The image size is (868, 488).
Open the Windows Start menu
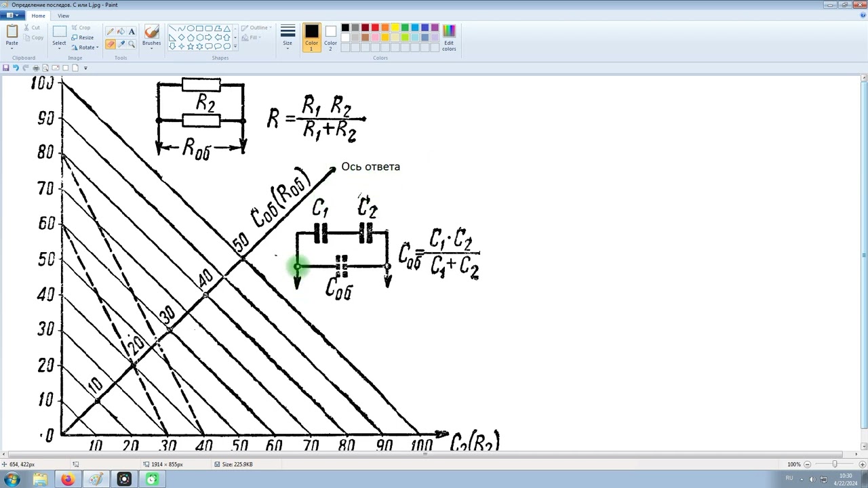(12, 479)
